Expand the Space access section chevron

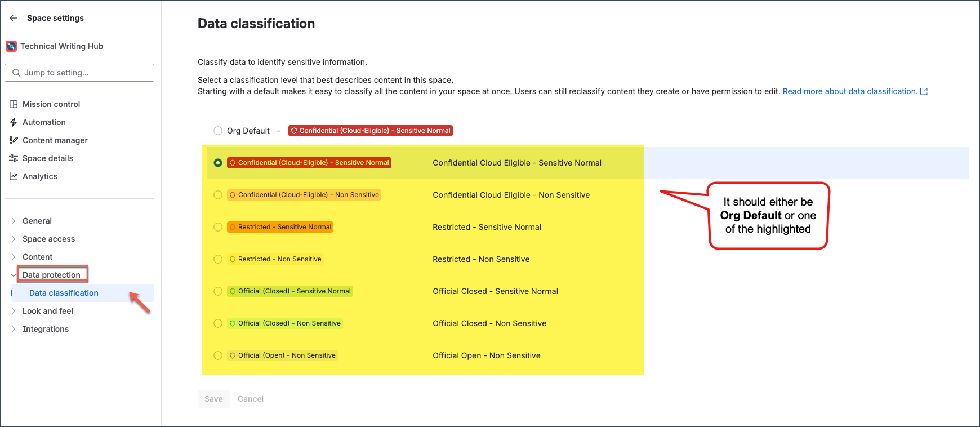tap(14, 239)
